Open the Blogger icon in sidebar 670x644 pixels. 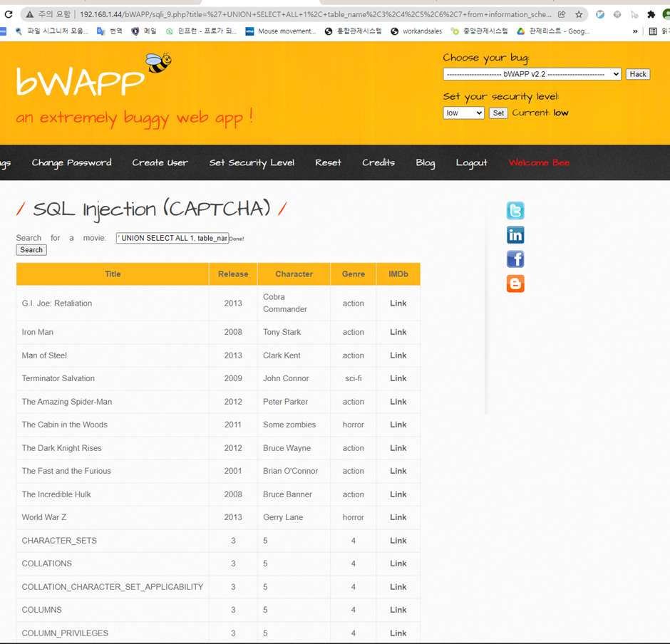515,284
